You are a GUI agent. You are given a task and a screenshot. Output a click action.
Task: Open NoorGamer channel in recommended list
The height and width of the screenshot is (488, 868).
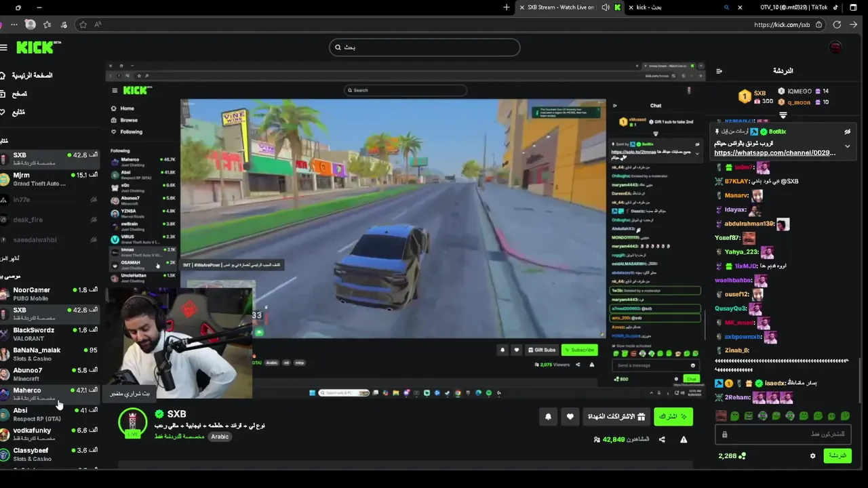(50, 293)
